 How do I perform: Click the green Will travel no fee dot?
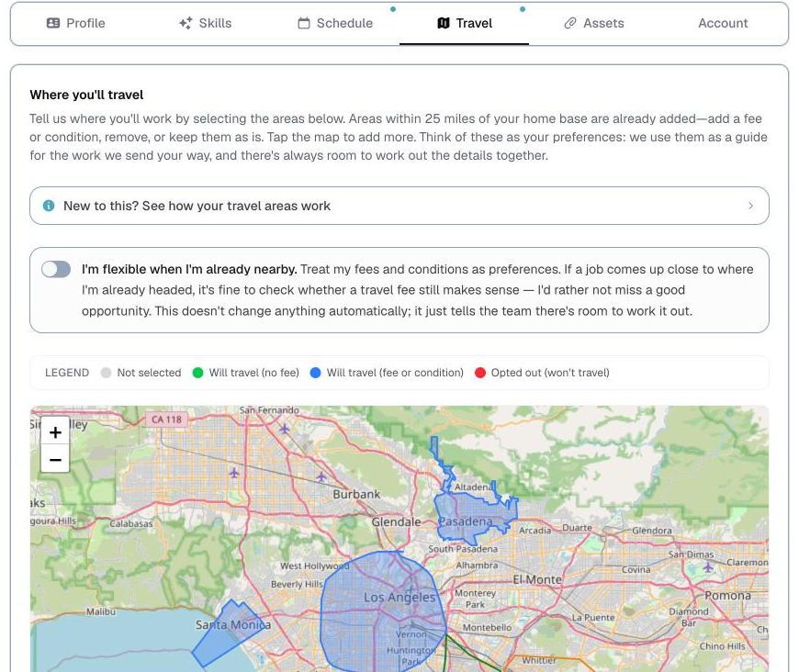click(197, 373)
